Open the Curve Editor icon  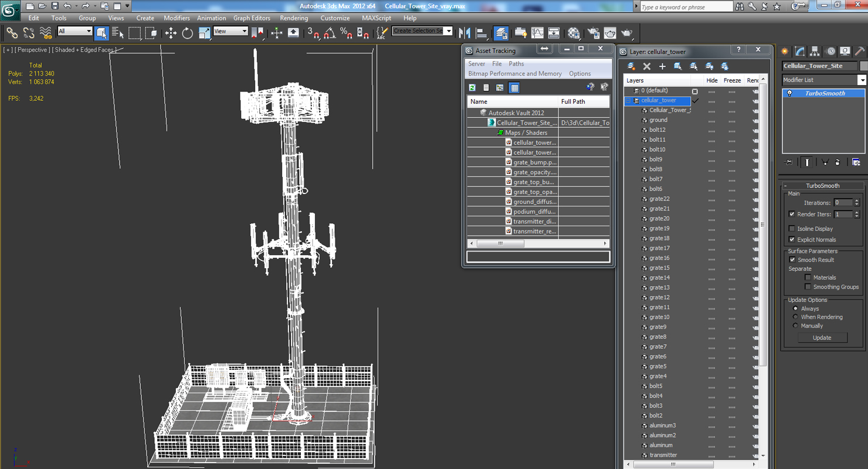click(537, 33)
